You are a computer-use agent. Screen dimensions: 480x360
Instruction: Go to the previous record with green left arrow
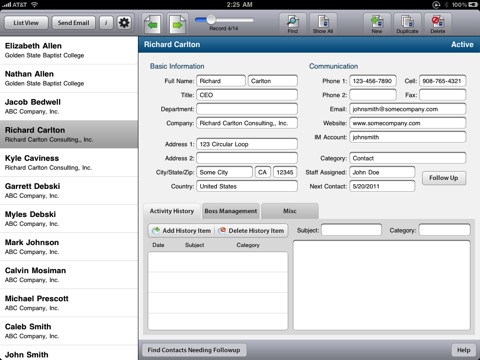[153, 24]
